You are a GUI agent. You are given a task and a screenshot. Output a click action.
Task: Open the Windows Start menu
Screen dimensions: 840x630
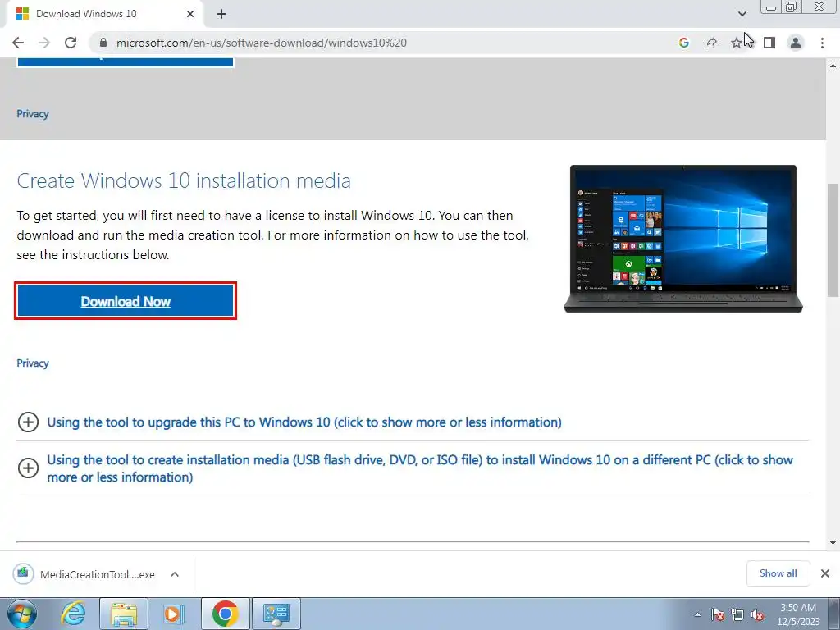[22, 614]
